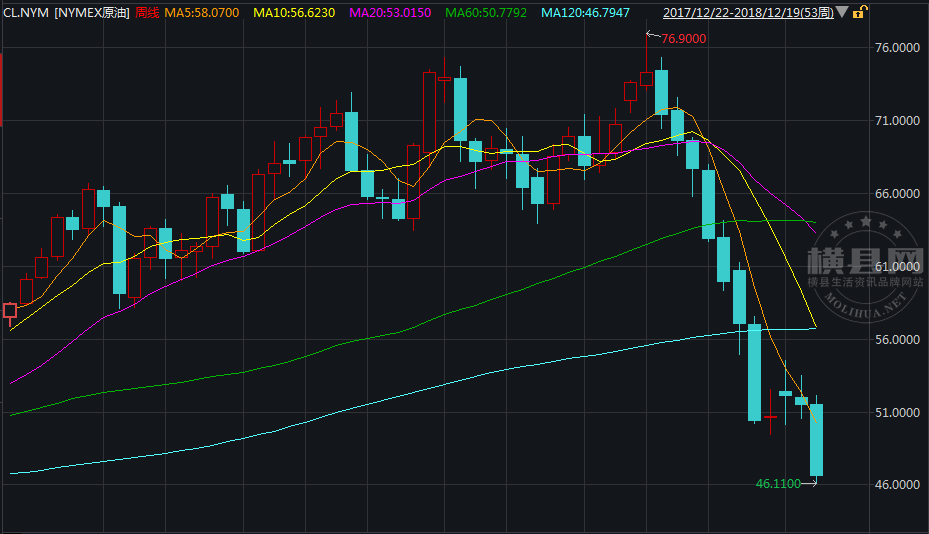929x534 pixels.
Task: Open the date range dropdown triangle
Action: pyautogui.click(x=842, y=12)
